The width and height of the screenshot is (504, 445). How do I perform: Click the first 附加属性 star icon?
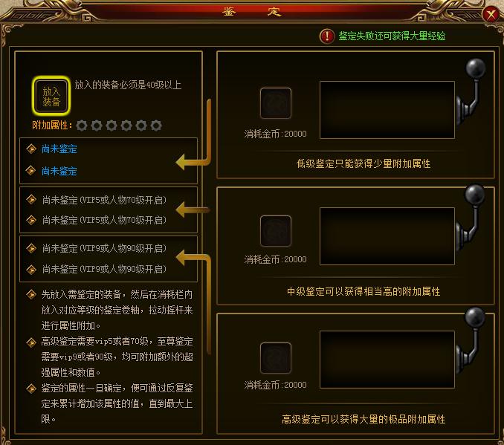tap(82, 126)
